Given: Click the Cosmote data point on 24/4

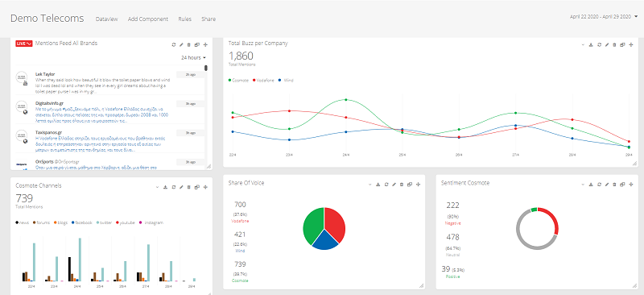Looking at the screenshot, I should coord(346,100).
